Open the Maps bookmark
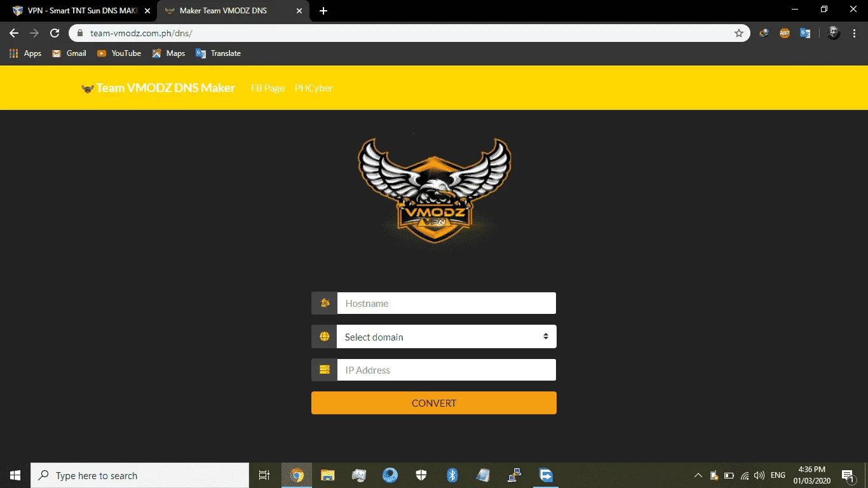This screenshot has width=868, height=488. [168, 53]
